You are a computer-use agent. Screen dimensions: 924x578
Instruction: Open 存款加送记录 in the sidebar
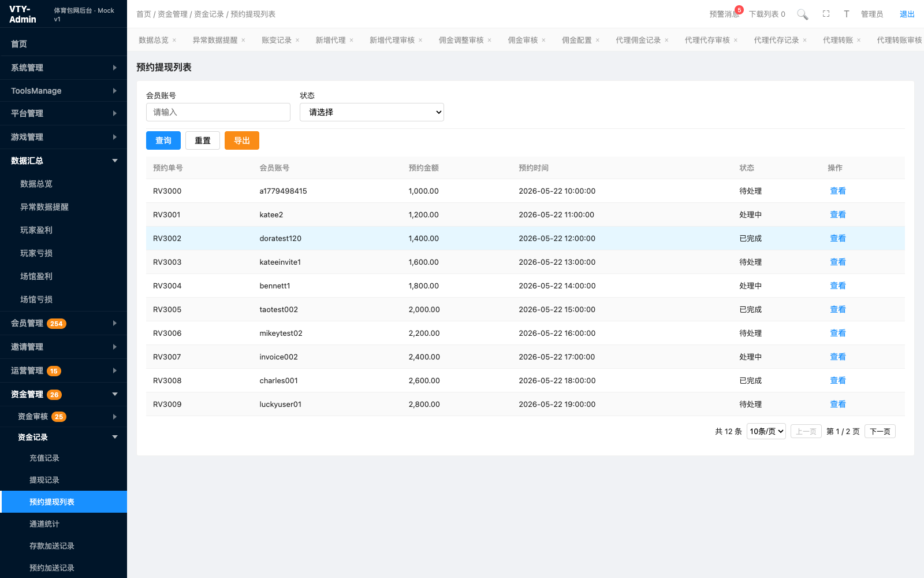click(64, 546)
